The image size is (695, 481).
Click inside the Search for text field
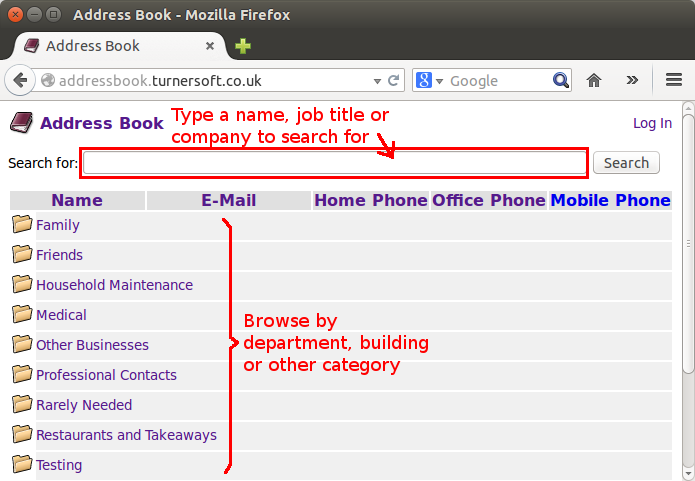[x=335, y=163]
